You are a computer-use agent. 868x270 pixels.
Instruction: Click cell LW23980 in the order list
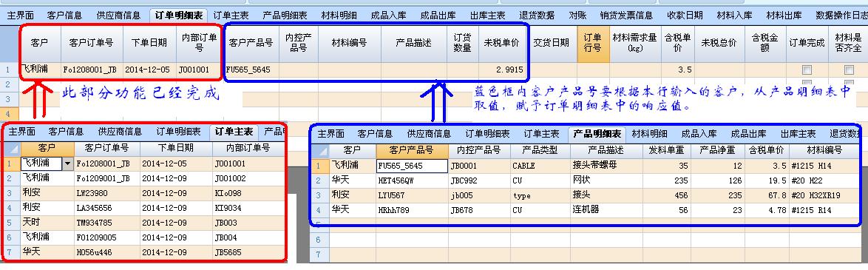pyautogui.click(x=107, y=192)
